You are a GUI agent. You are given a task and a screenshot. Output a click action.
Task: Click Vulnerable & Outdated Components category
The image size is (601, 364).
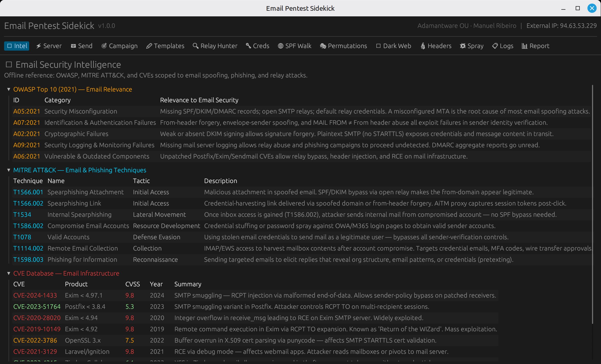[97, 156]
